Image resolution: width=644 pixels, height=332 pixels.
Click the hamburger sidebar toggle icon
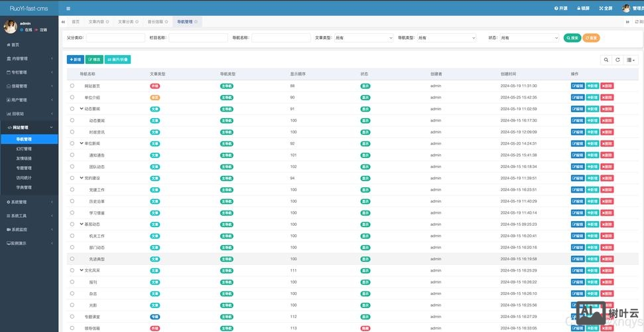click(68, 8)
